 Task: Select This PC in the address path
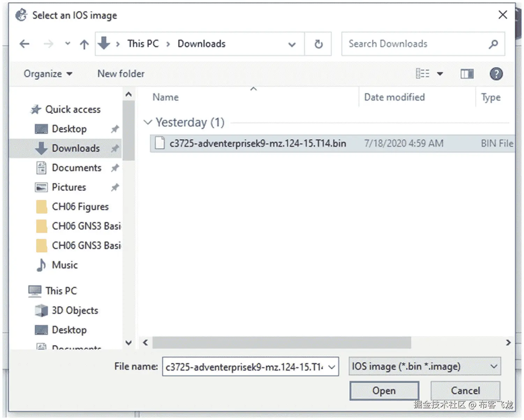(143, 44)
